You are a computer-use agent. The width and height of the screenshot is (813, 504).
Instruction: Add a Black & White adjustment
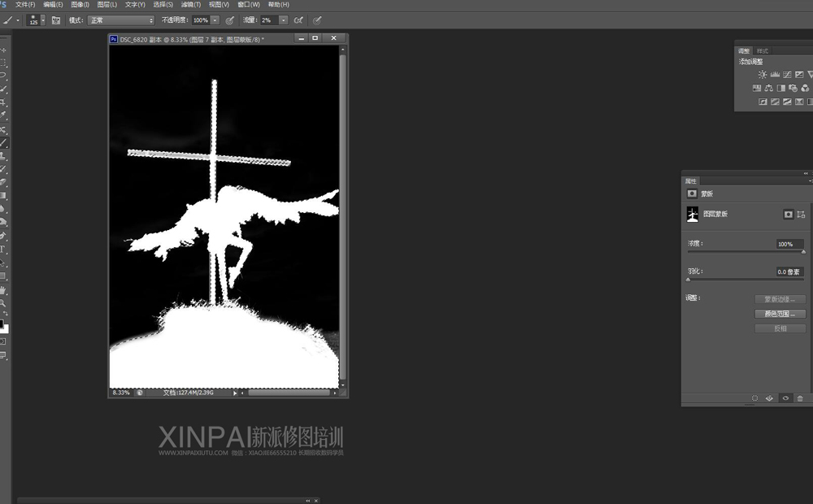780,88
